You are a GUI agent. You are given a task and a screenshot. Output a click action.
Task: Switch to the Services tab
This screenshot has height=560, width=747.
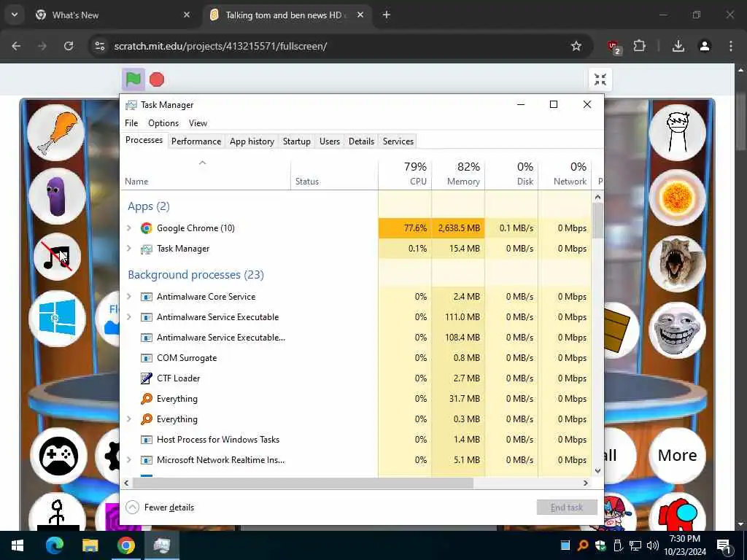click(x=398, y=141)
